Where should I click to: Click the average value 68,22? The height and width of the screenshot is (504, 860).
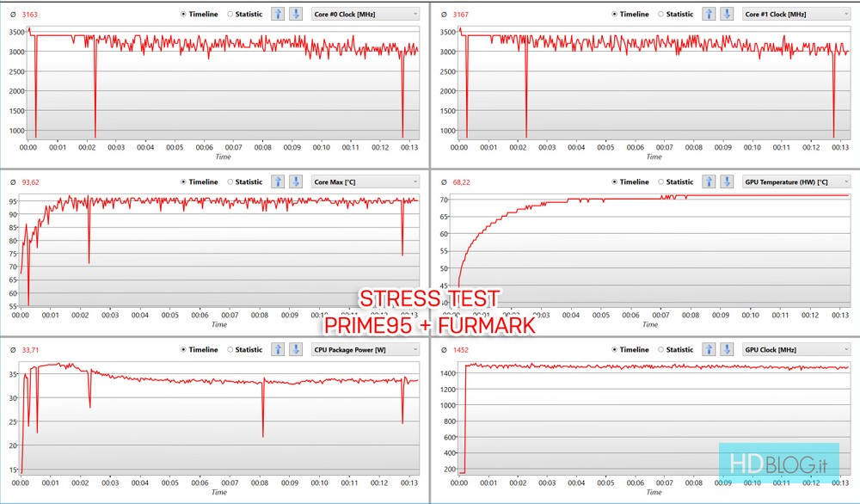[x=462, y=182]
